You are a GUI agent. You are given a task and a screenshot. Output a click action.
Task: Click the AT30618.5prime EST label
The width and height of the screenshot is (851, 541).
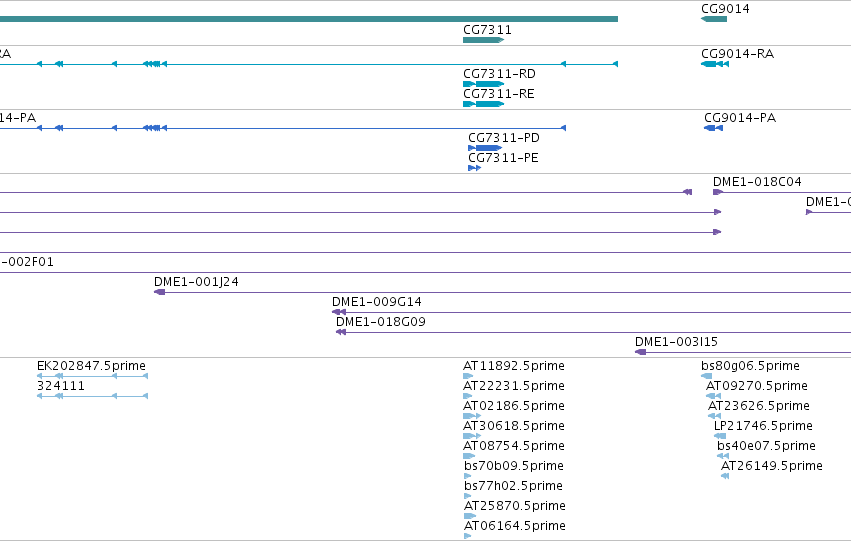pos(513,426)
